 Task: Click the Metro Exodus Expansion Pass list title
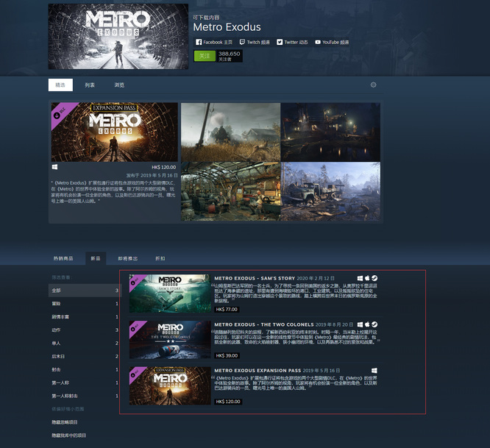click(258, 370)
